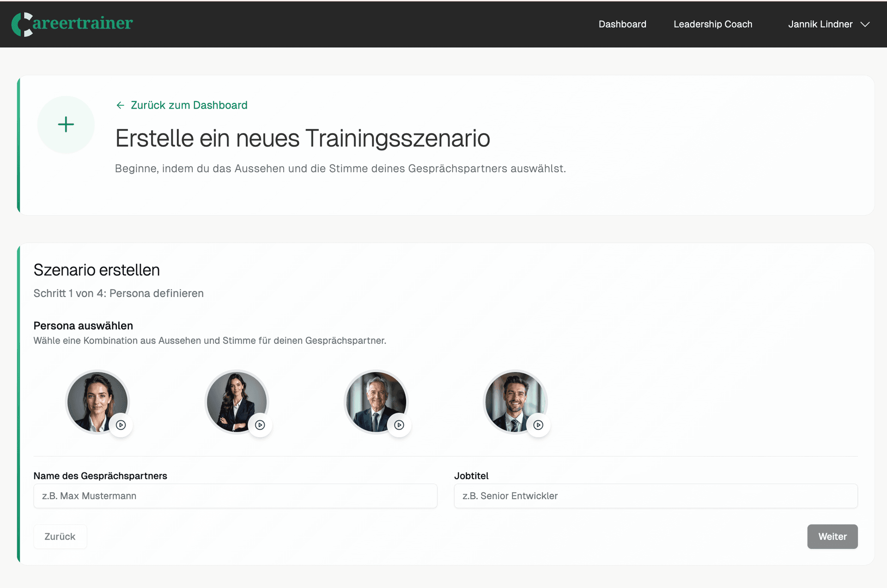The width and height of the screenshot is (887, 588).
Task: Expand the Jannik Lindner user menu chevron
Action: [x=865, y=24]
